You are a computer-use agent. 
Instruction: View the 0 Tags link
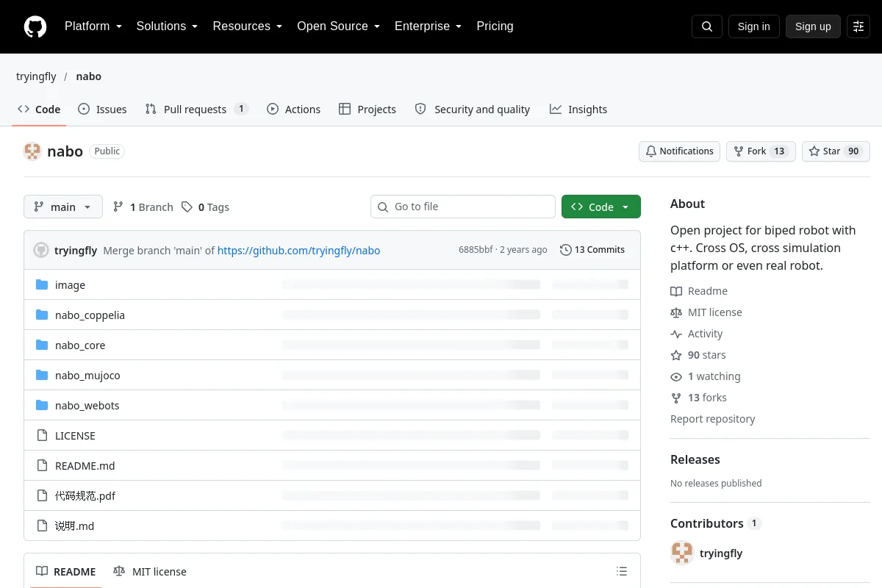206,207
